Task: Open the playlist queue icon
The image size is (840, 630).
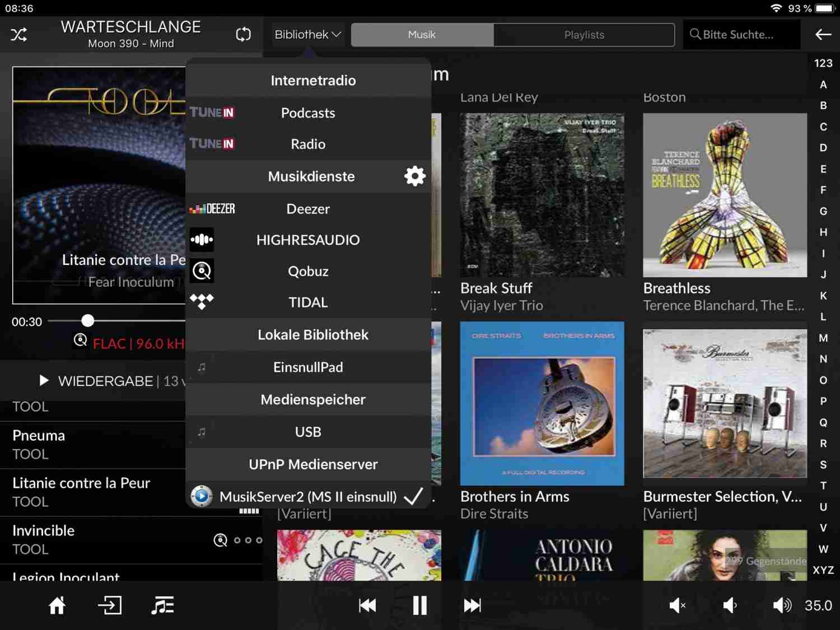Action: 162,605
